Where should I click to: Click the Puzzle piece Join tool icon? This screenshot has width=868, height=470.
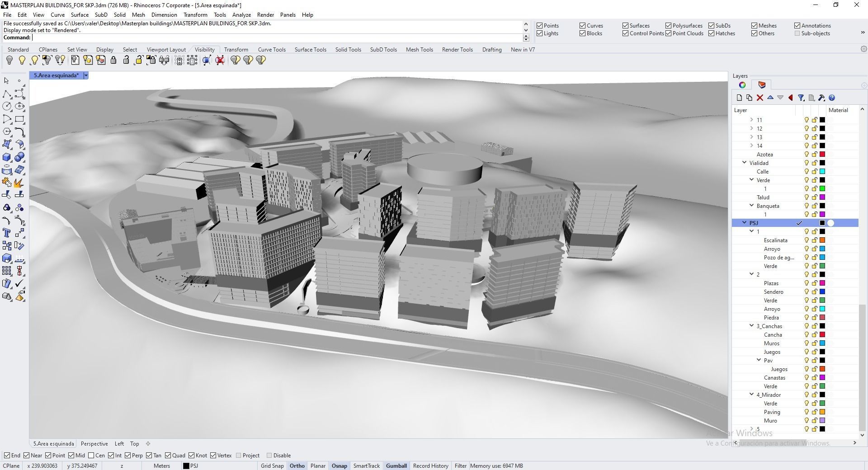click(7, 183)
